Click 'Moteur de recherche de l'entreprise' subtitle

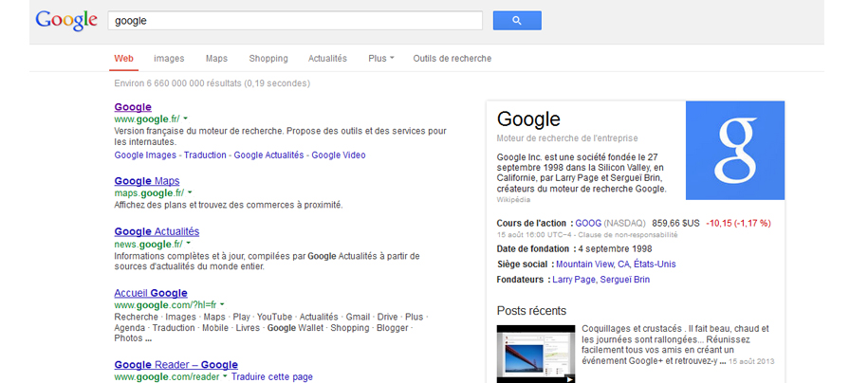(567, 137)
